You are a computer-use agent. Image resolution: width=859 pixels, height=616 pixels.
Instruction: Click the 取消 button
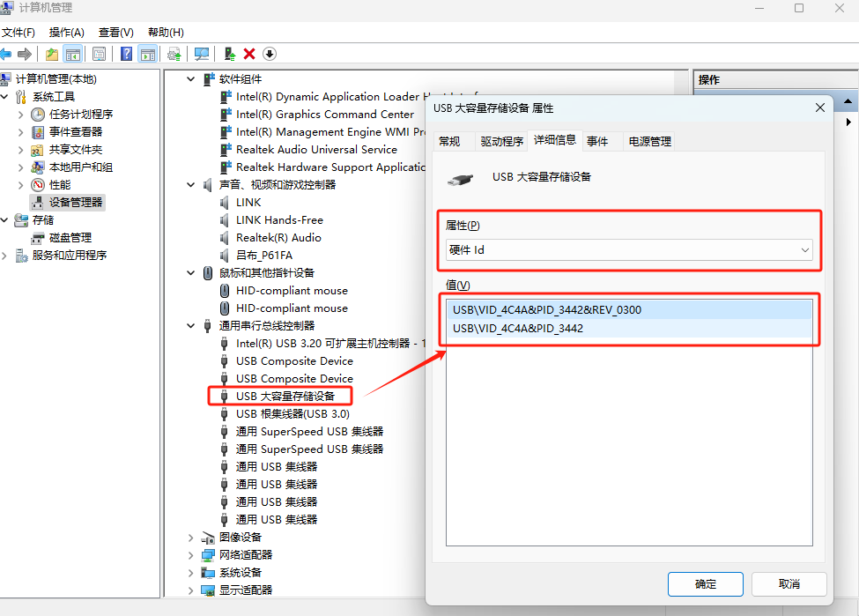(x=789, y=584)
